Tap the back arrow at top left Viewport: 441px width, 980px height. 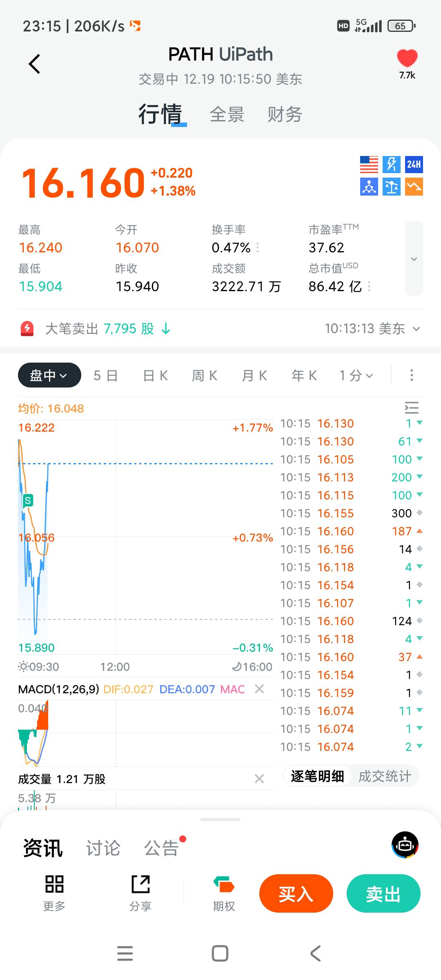tap(35, 64)
